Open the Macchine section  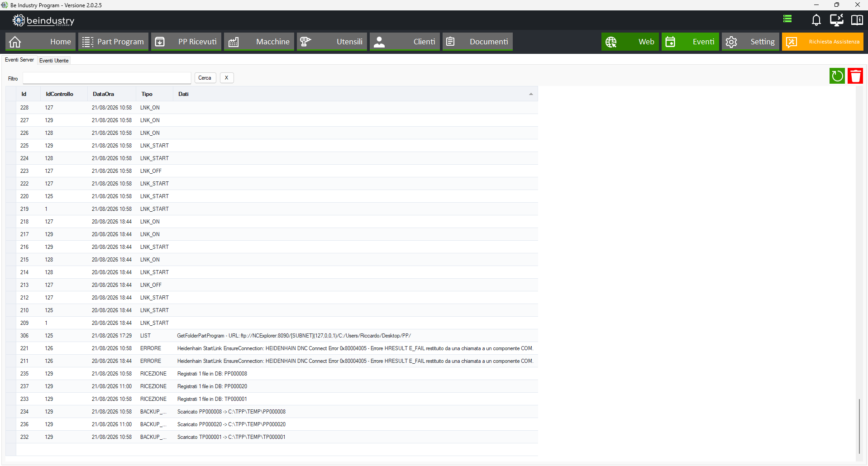point(259,42)
